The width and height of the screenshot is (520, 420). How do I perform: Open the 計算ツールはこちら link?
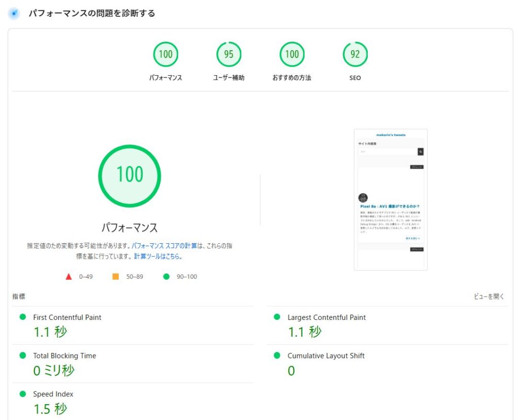coord(158,257)
